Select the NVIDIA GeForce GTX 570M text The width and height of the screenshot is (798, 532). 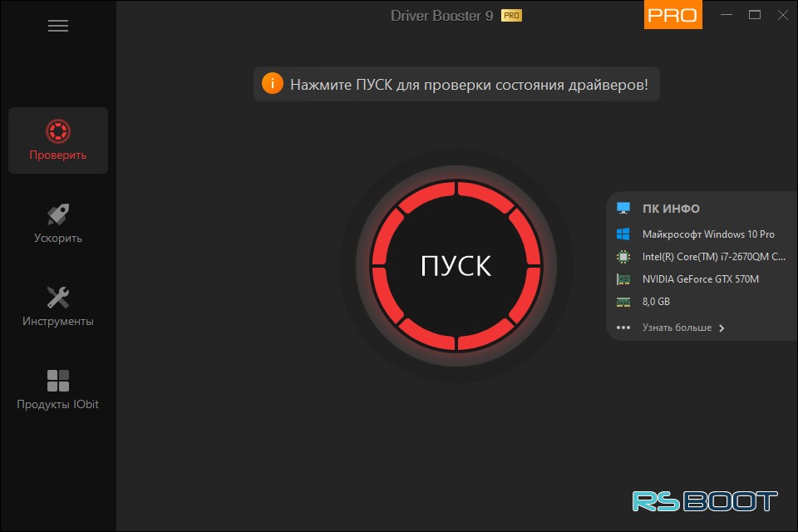[700, 279]
